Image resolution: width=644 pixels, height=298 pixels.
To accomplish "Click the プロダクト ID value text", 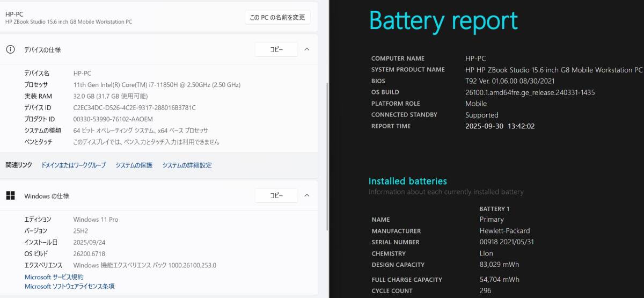I will point(113,119).
